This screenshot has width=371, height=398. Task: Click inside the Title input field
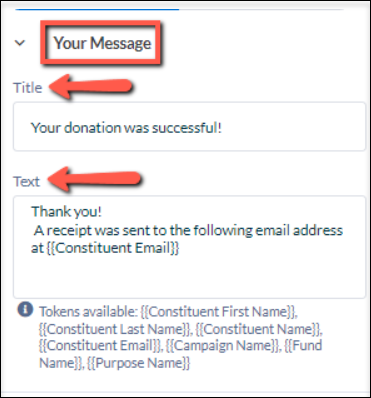tap(189, 127)
